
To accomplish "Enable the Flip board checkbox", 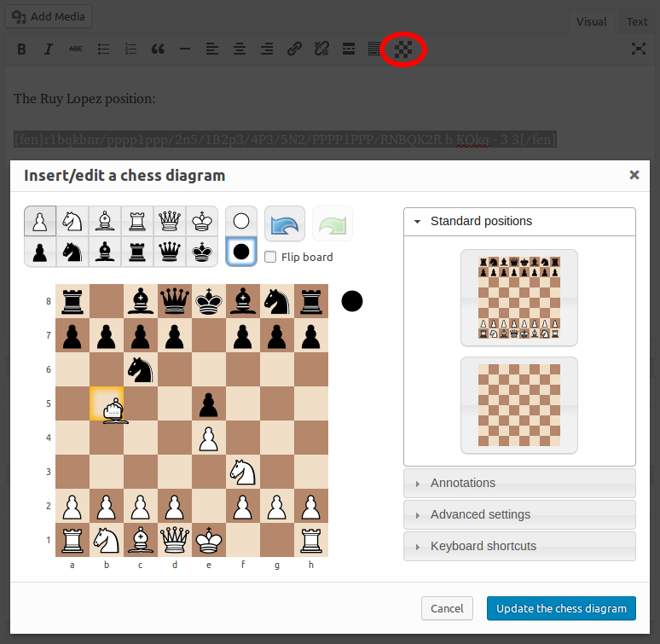I will click(270, 257).
